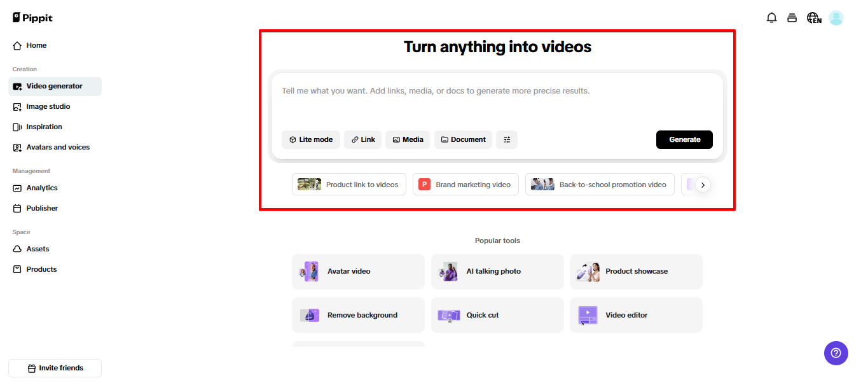Open the Video generator sidebar icon

click(x=16, y=86)
